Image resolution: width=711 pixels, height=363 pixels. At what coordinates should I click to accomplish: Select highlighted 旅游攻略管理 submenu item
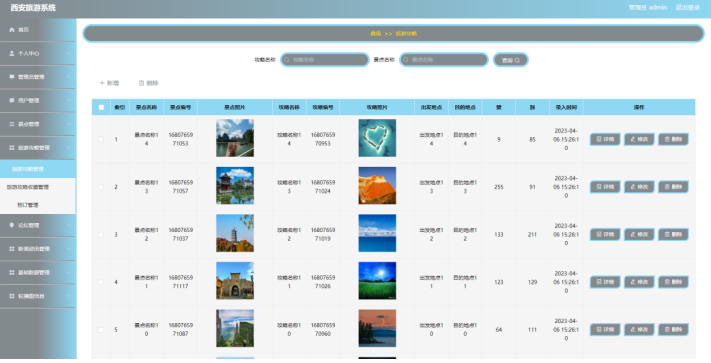38,169
